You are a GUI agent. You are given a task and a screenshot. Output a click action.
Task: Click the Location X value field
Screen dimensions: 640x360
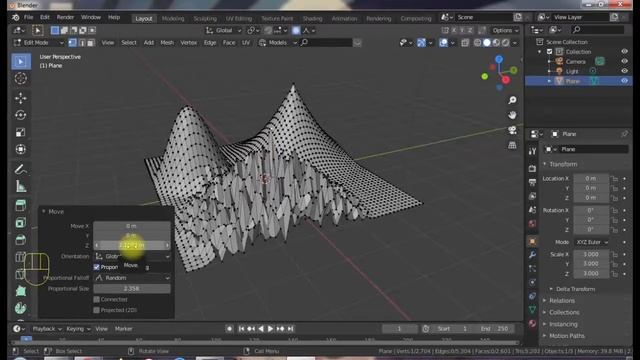(x=591, y=178)
